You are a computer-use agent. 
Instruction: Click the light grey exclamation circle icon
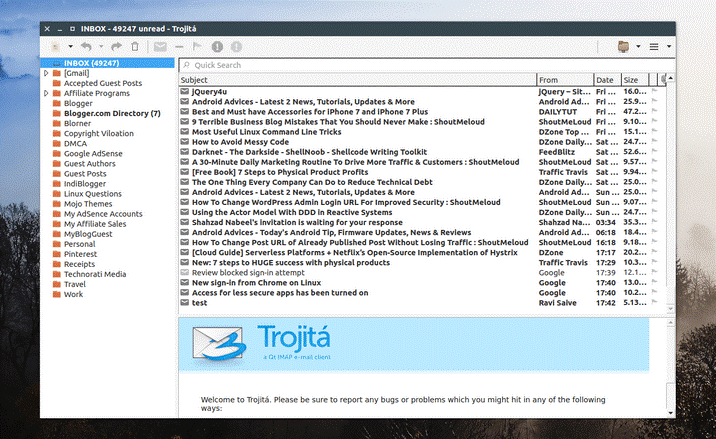click(x=236, y=47)
